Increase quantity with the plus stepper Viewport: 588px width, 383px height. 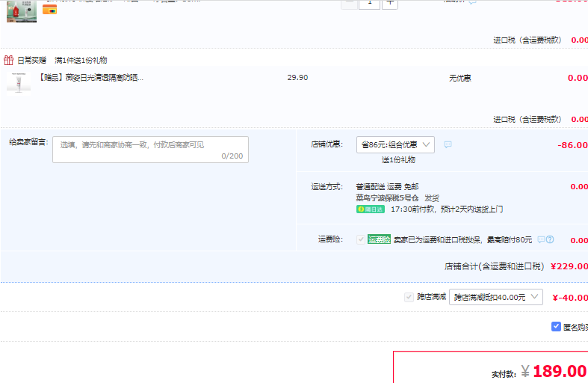390,4
